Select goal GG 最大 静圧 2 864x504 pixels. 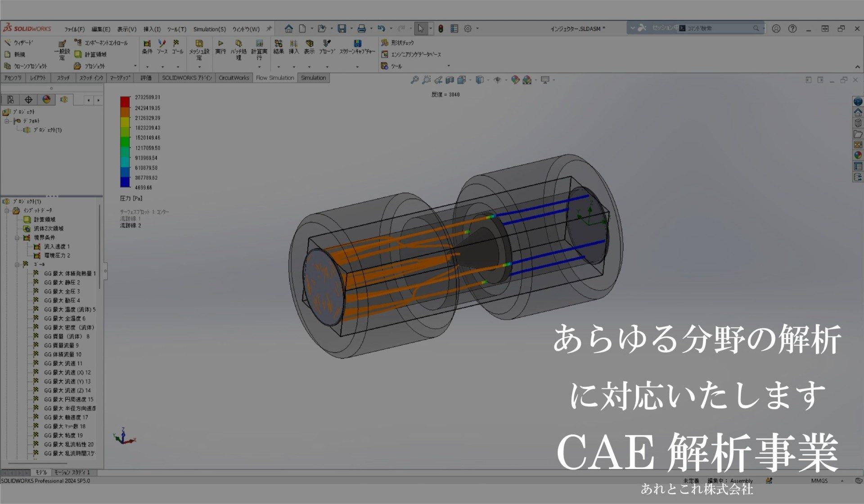(57, 282)
